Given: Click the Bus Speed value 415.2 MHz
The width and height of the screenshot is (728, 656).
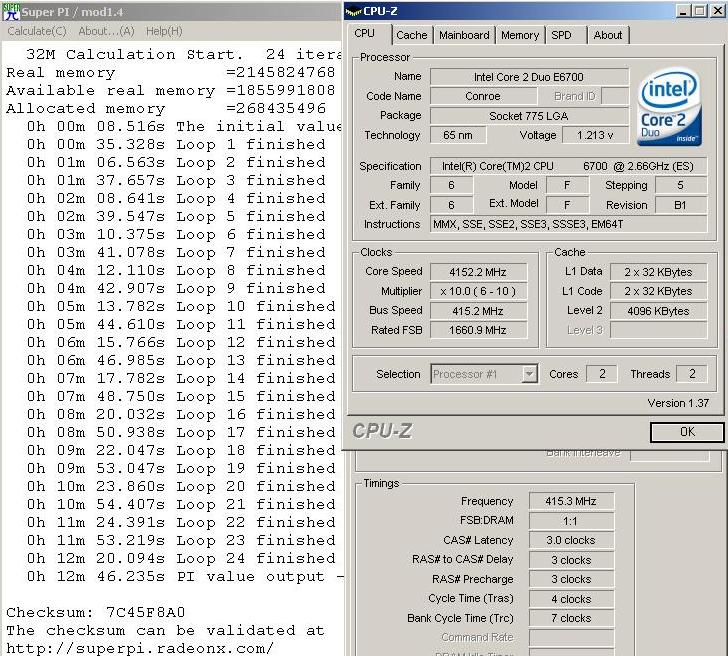Looking at the screenshot, I should tap(478, 311).
